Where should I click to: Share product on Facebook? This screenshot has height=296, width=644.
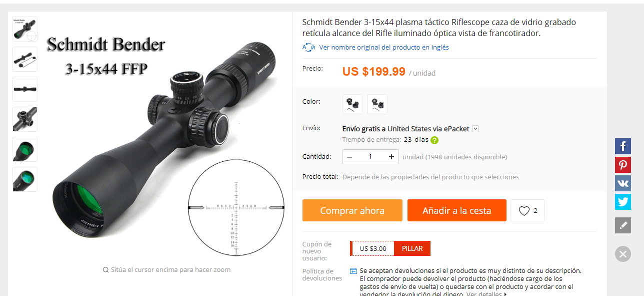pyautogui.click(x=622, y=146)
